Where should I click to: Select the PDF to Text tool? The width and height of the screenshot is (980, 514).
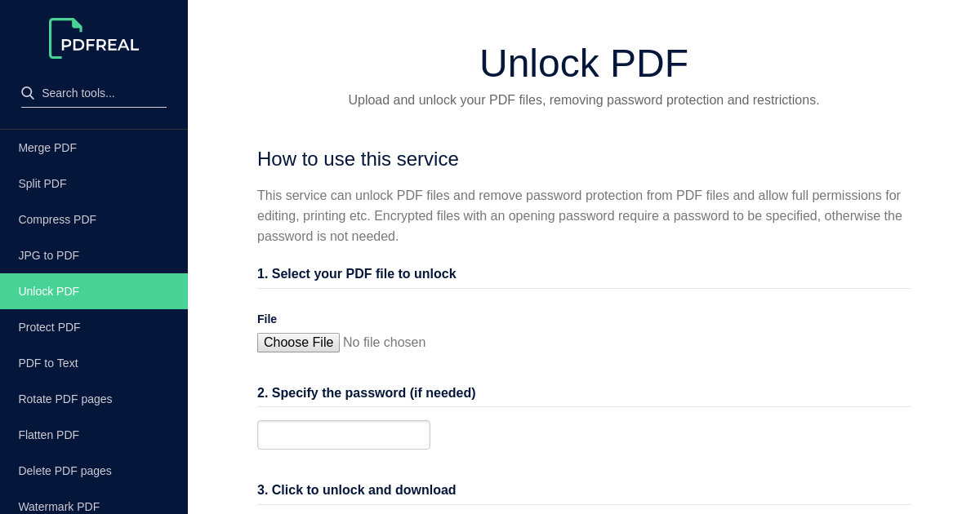click(47, 363)
